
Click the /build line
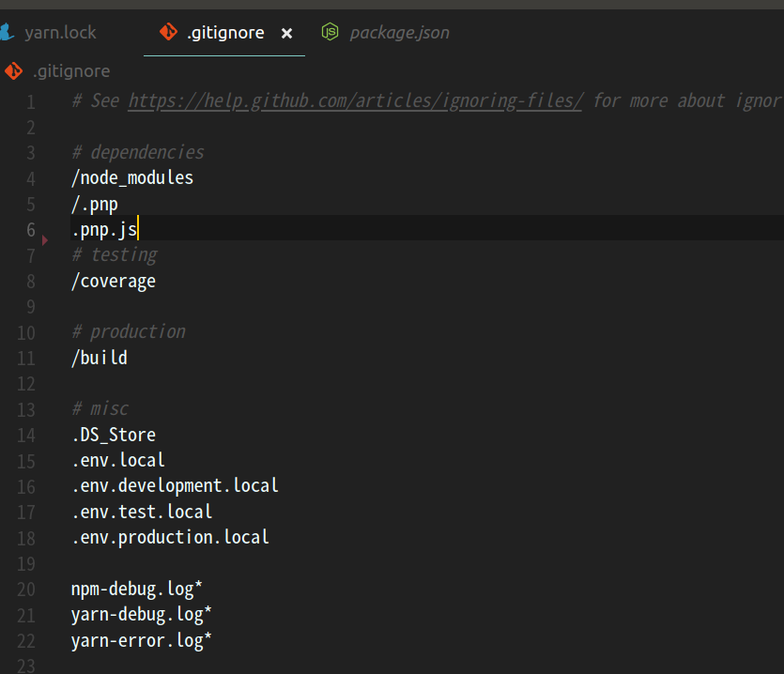(x=99, y=357)
